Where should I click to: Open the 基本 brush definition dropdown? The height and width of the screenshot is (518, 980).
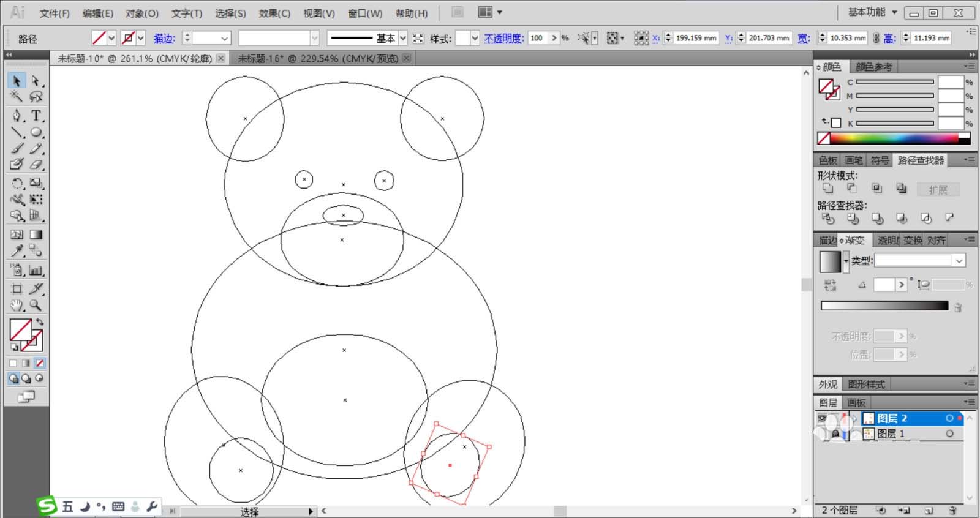tap(403, 38)
